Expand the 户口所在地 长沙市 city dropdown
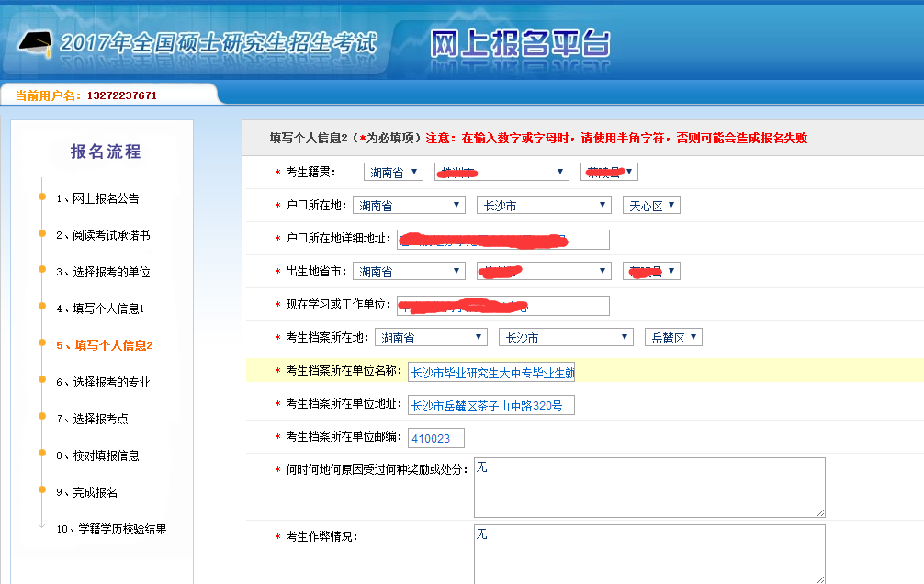The image size is (924, 584). (543, 206)
